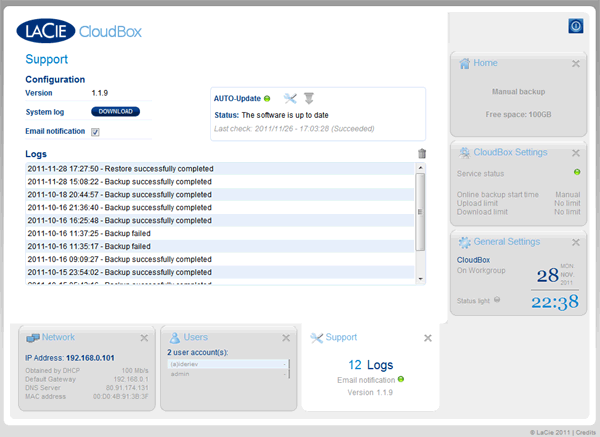Click the AUTO-Update green status indicator
Screen dimensions: 600x437
[267, 99]
